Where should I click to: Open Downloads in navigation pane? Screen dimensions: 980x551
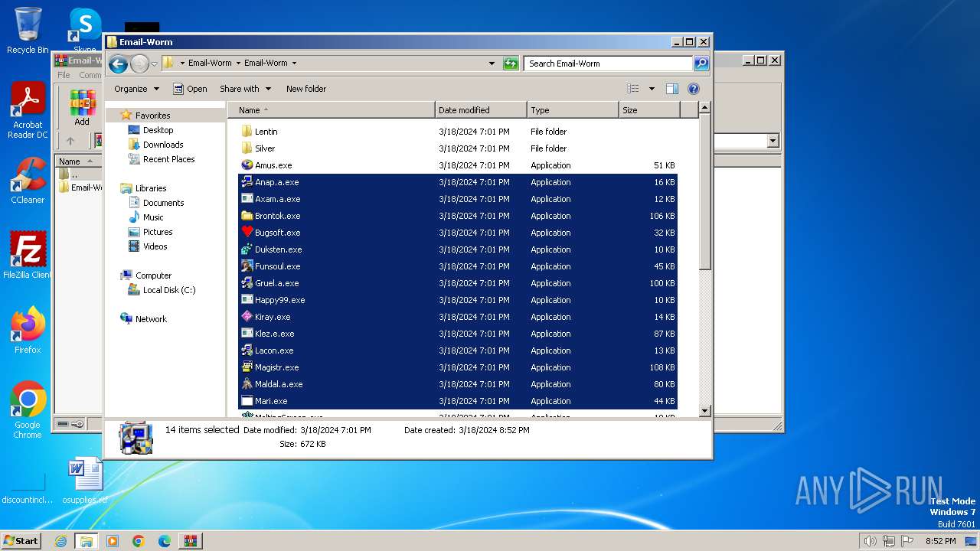[163, 145]
